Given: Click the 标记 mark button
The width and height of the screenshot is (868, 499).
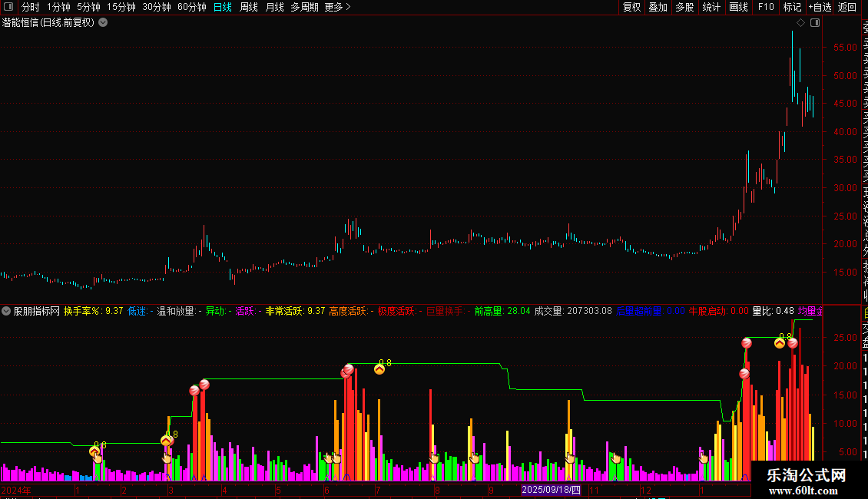Looking at the screenshot, I should (792, 7).
